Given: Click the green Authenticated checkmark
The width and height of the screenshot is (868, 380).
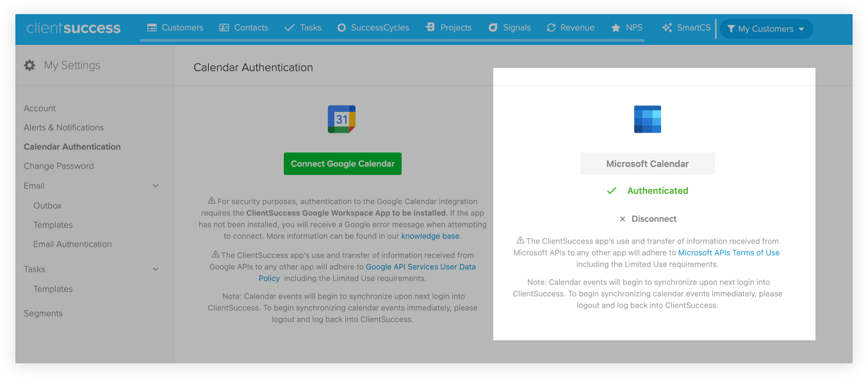Looking at the screenshot, I should (612, 191).
